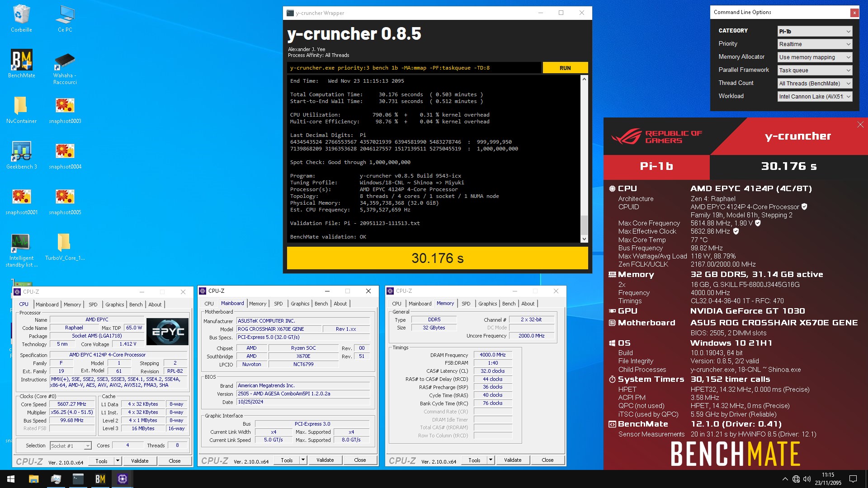Screen dimensions: 868x488
Task: Open the Workload dropdown
Action: click(x=815, y=97)
